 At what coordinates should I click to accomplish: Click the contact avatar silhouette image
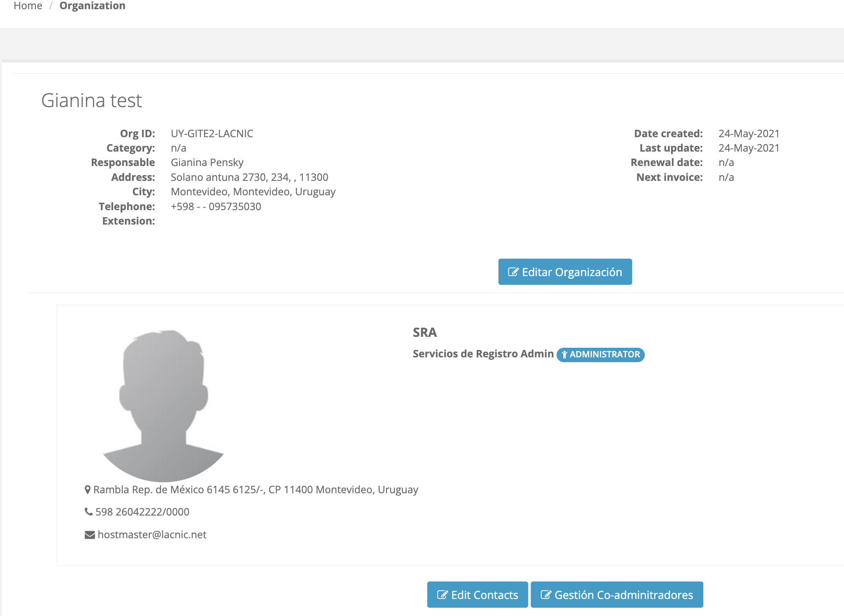point(163,405)
